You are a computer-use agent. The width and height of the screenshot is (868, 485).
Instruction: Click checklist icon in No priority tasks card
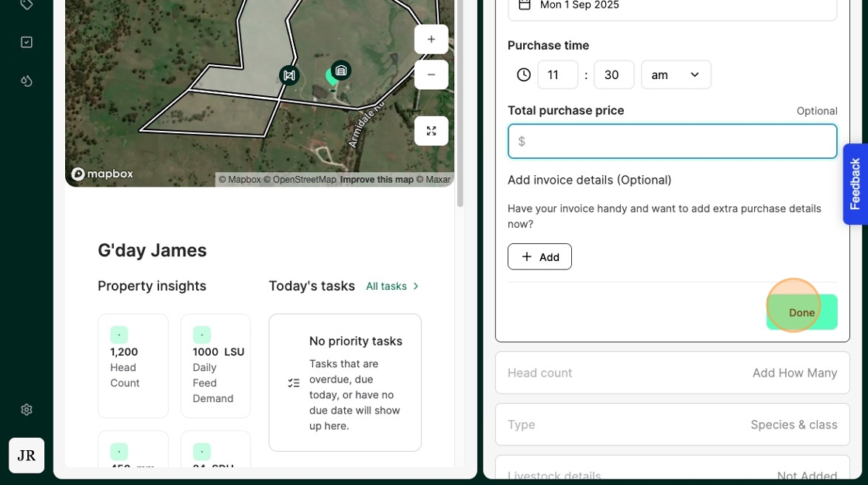click(294, 383)
